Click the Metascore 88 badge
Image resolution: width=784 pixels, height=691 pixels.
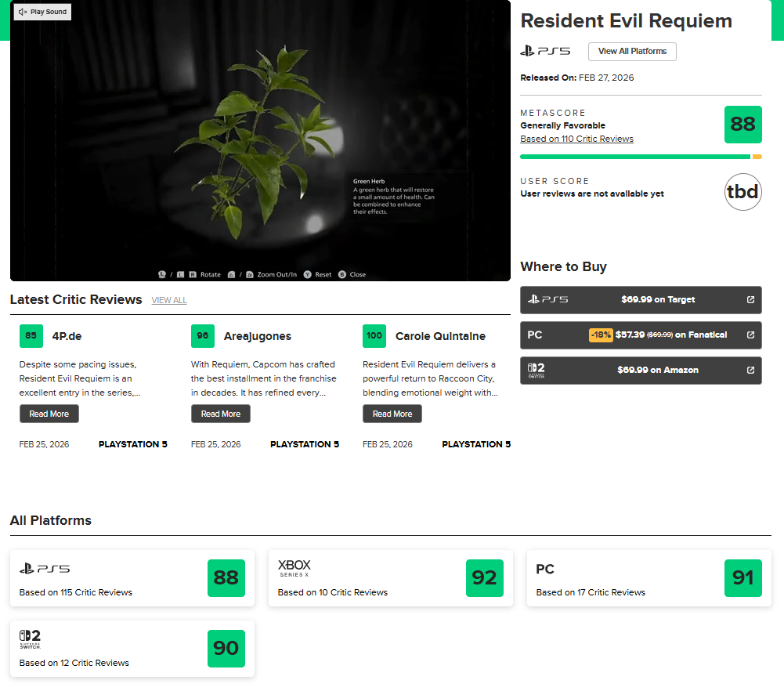point(742,125)
